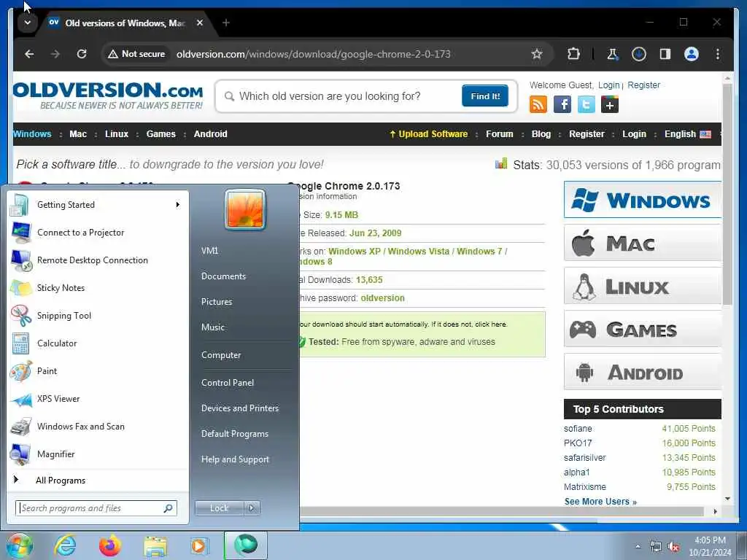The height and width of the screenshot is (560, 747).
Task: Expand Getting Started submenu arrow
Action: (x=178, y=205)
